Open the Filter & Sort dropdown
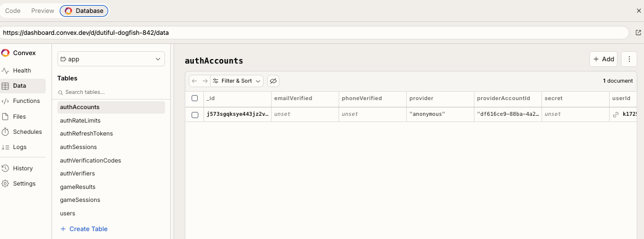Screen dimensions: 644x239 (x=237, y=81)
